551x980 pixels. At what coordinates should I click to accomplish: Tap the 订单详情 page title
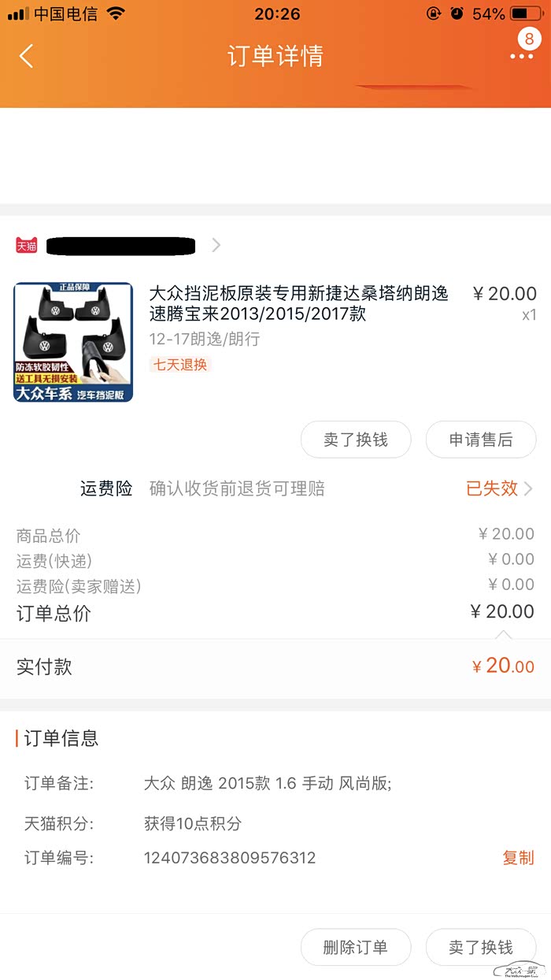(x=275, y=56)
